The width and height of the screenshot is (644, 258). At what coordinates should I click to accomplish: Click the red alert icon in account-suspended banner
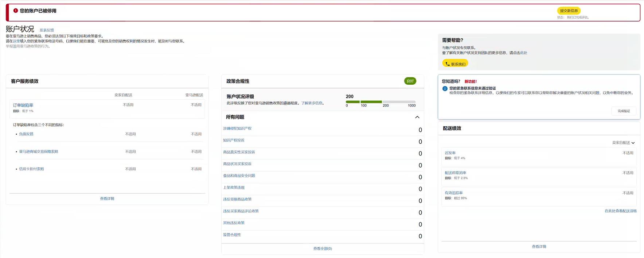(16, 11)
